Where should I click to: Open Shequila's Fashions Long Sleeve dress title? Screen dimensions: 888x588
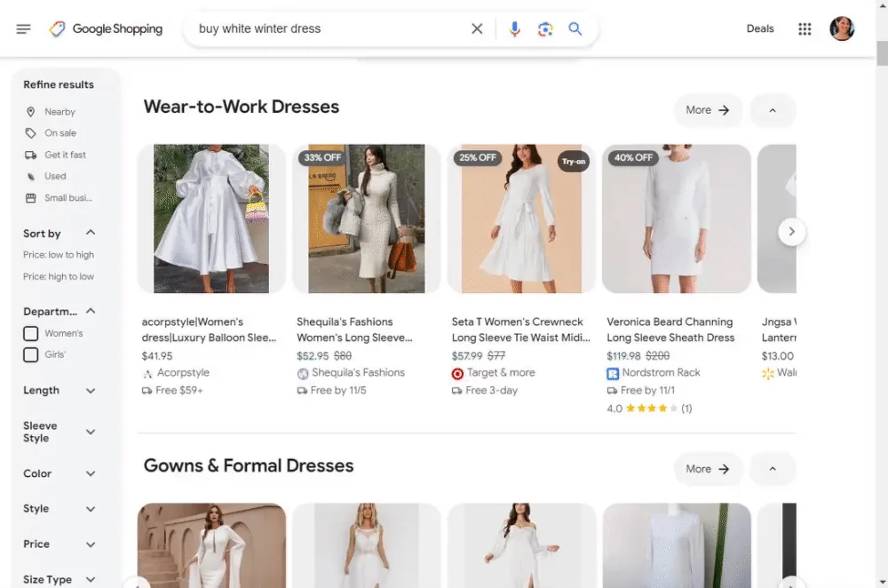point(354,330)
